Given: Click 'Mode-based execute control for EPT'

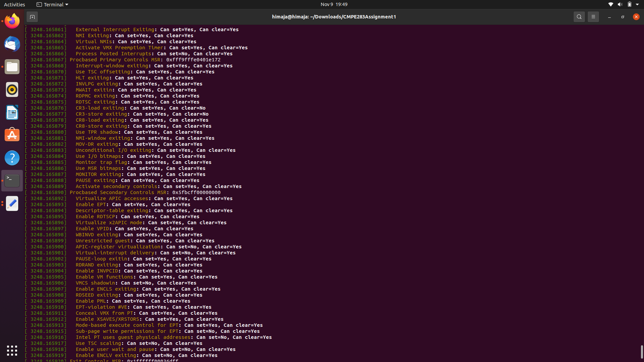Looking at the screenshot, I should pyautogui.click(x=127, y=325).
